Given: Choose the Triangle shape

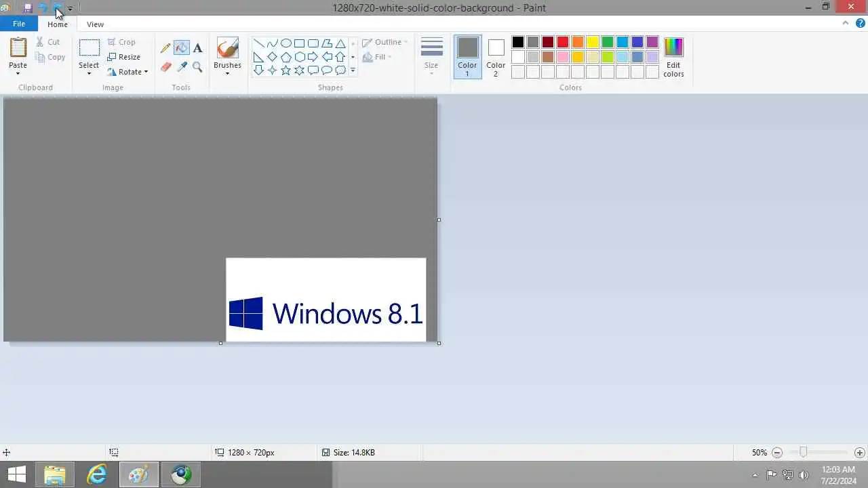Looking at the screenshot, I should pos(340,43).
